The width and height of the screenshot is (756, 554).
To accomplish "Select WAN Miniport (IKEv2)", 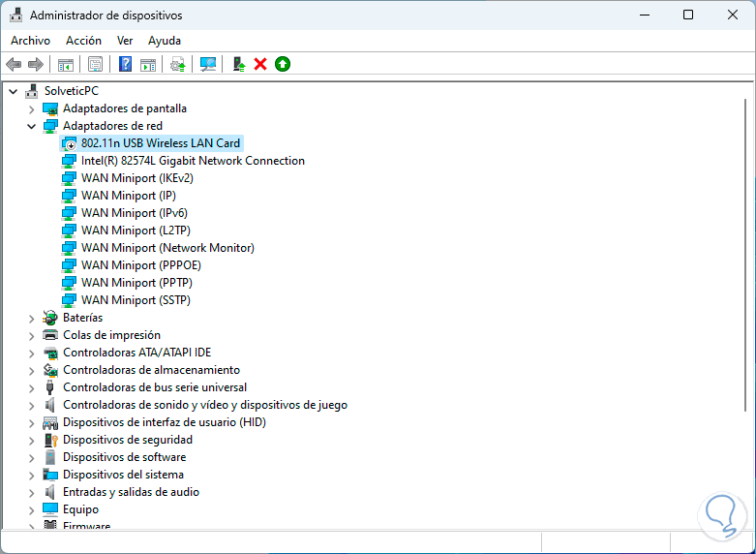I will pyautogui.click(x=137, y=178).
